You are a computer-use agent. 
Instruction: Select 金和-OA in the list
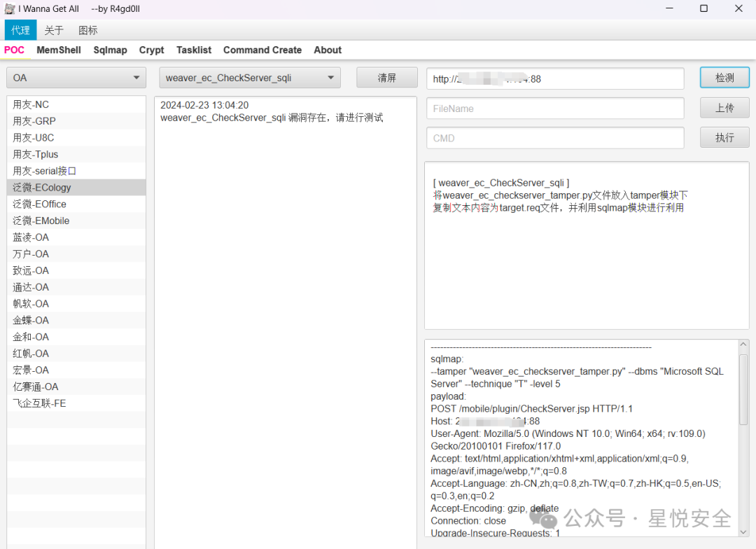tap(76, 337)
